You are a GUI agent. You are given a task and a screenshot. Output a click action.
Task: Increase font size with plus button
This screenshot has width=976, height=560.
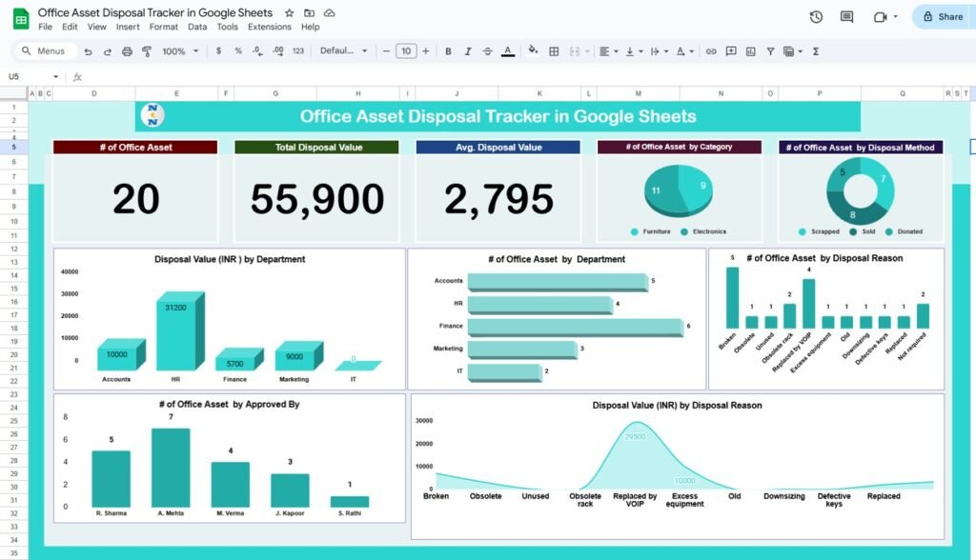[x=426, y=51]
